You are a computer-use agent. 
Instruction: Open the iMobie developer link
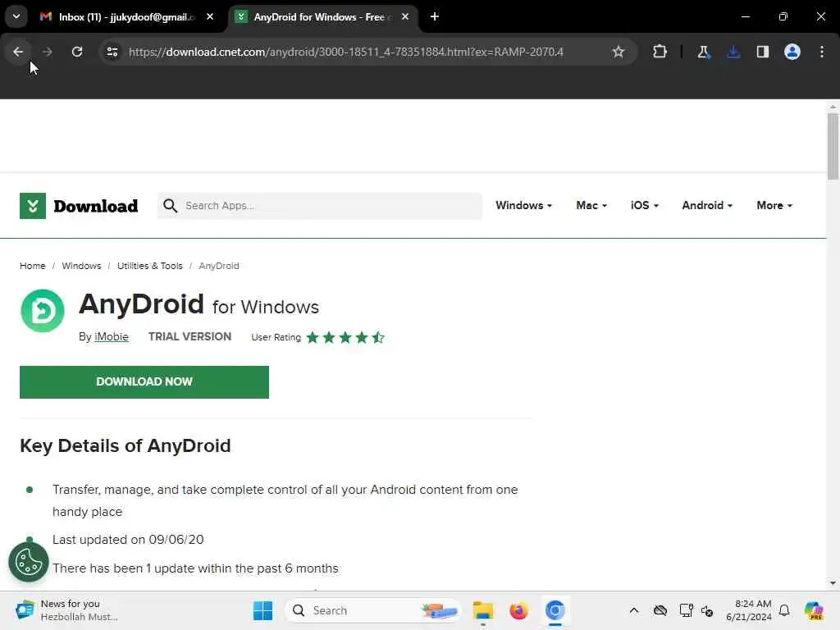[x=112, y=337]
